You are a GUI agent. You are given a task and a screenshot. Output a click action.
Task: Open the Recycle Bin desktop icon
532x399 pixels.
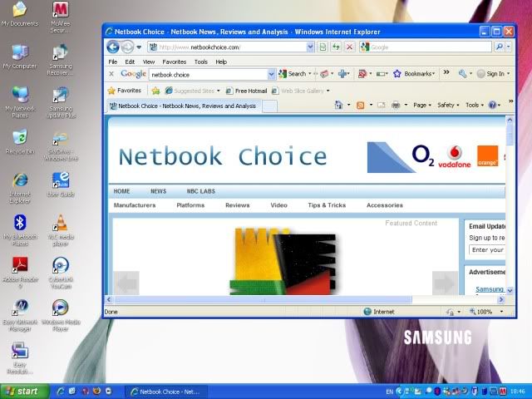[20, 141]
